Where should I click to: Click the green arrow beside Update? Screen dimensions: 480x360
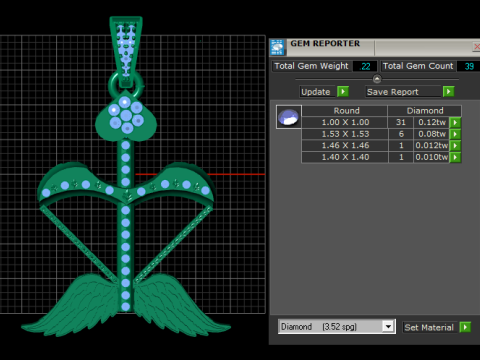click(343, 91)
